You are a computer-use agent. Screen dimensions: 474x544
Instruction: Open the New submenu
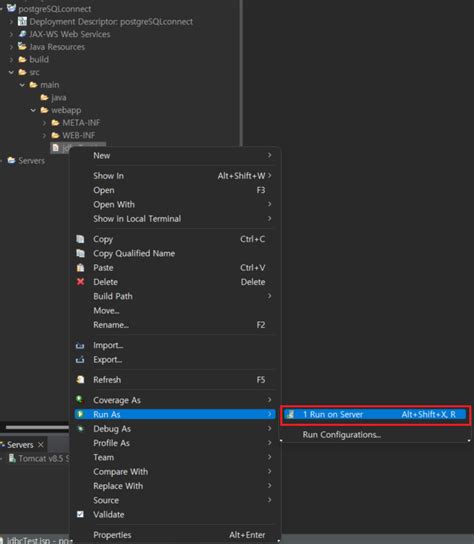pyautogui.click(x=175, y=155)
